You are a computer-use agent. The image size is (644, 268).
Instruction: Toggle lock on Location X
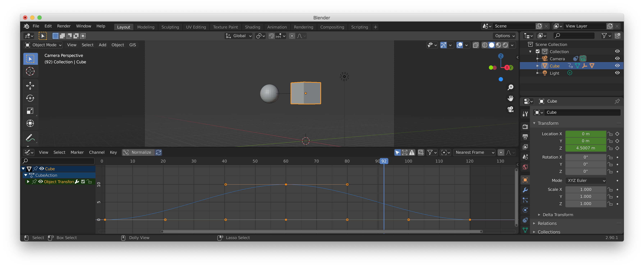(610, 134)
